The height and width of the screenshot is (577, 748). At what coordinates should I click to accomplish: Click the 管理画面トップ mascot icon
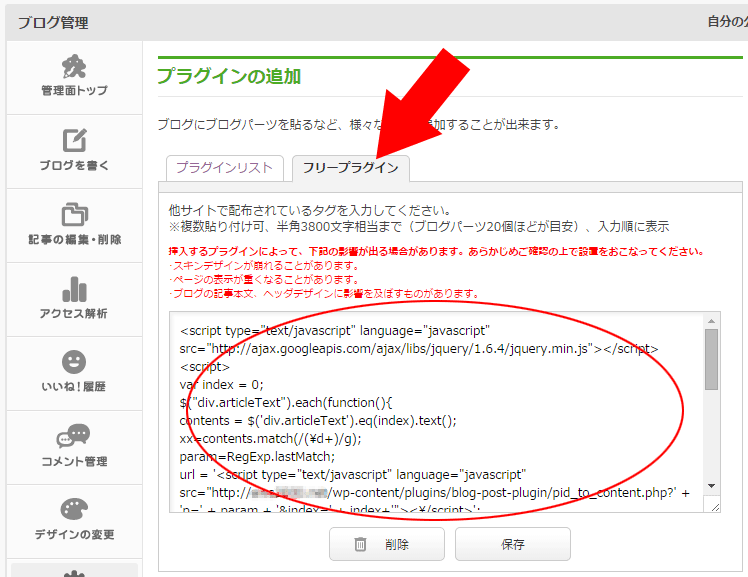point(74,66)
